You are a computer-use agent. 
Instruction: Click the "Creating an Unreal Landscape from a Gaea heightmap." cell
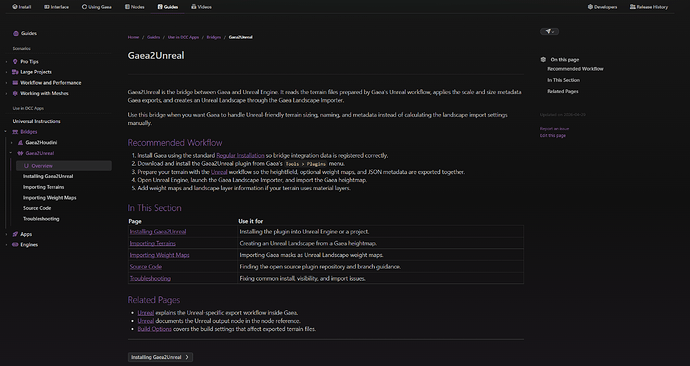pyautogui.click(x=380, y=243)
